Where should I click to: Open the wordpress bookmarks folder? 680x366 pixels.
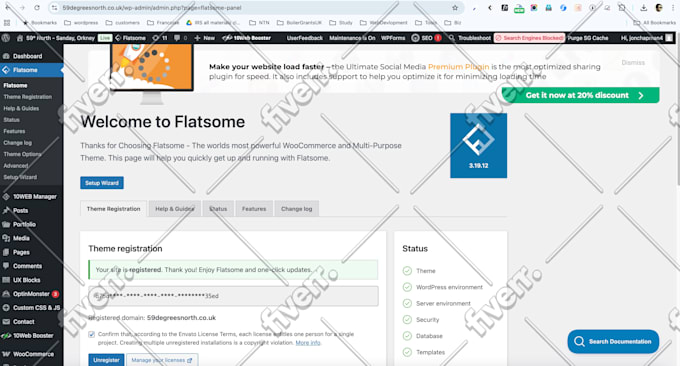pyautogui.click(x=81, y=23)
